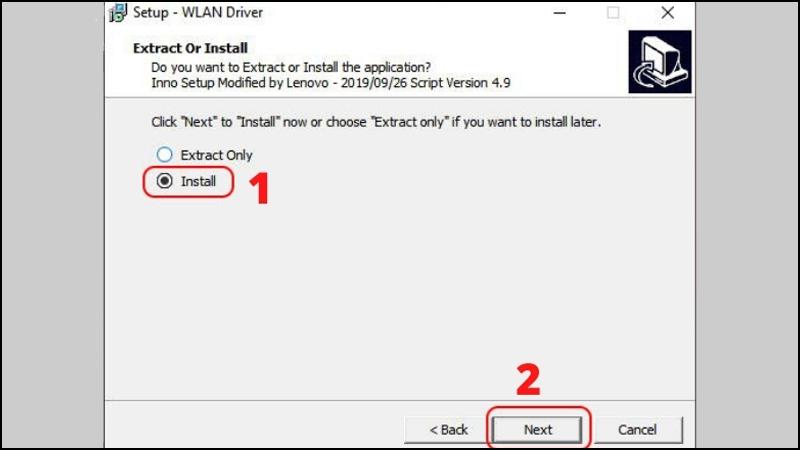Click the "Install" option label text

coord(198,181)
